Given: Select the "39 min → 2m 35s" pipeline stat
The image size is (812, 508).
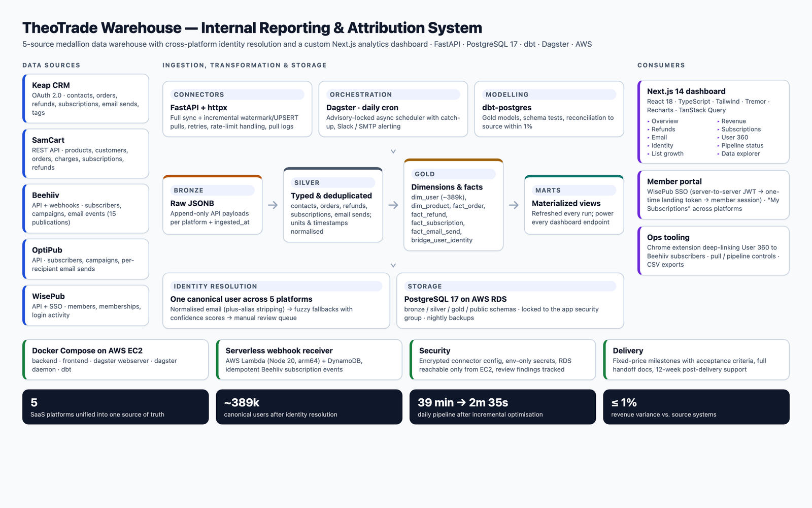Looking at the screenshot, I should (463, 403).
